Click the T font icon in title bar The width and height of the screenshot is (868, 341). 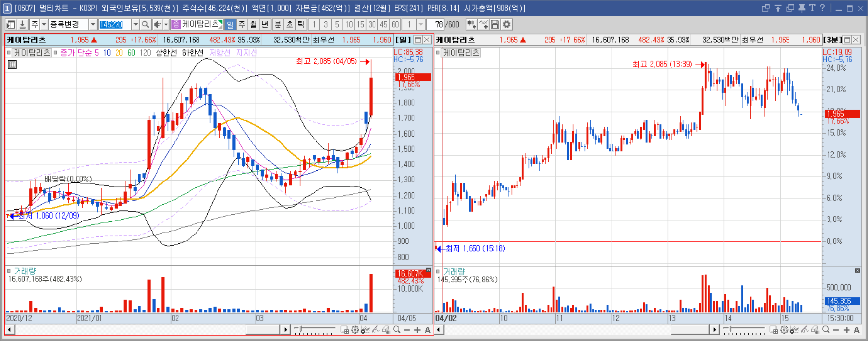[812, 8]
